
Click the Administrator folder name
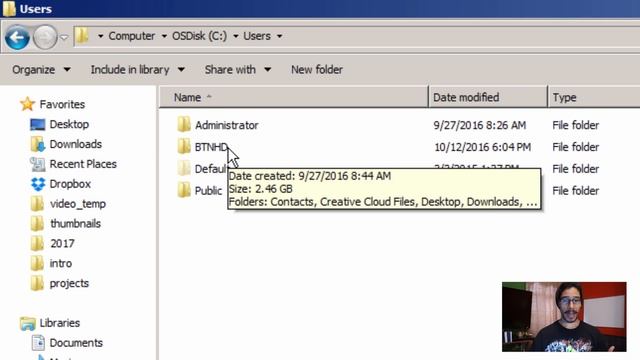227,125
